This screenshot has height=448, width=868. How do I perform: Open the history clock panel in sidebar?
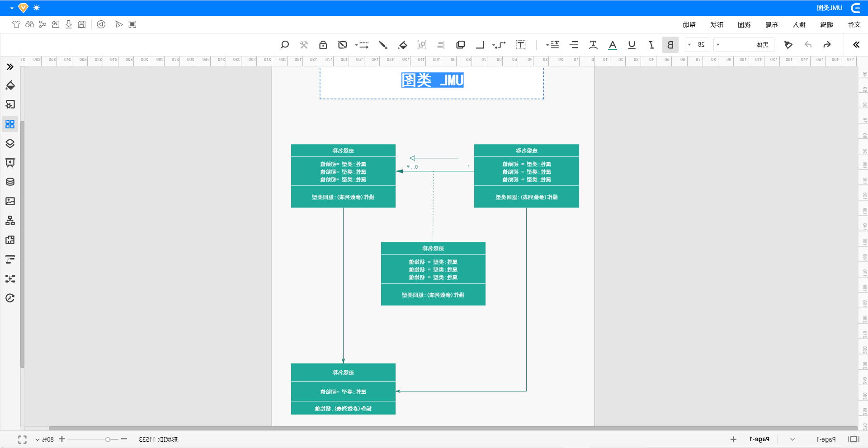coord(10,298)
